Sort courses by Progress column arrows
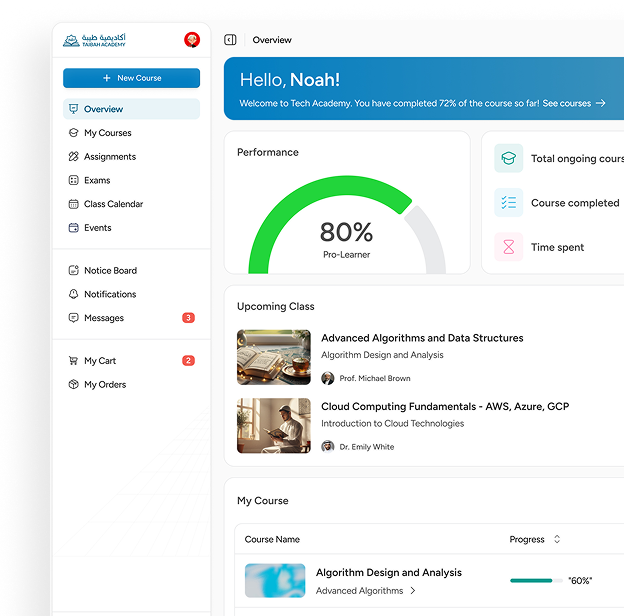The width and height of the screenshot is (624, 616). click(557, 540)
